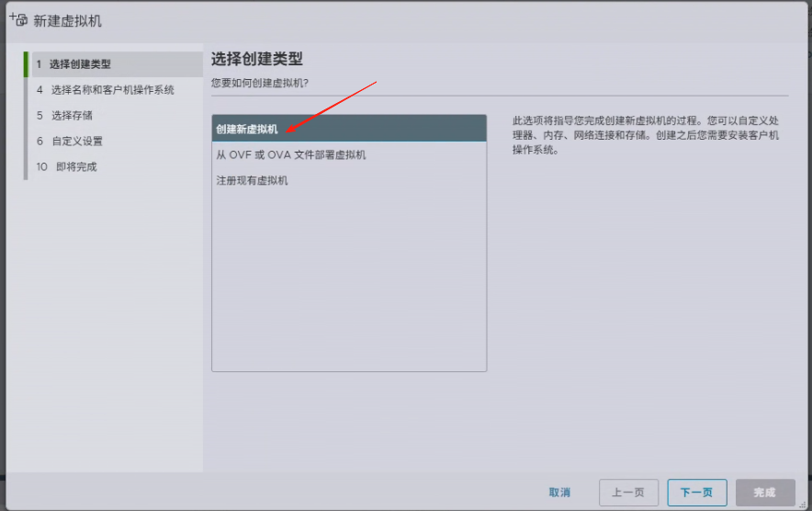
Task: Go to step 4 选择名称和客户机操作系统
Action: click(105, 90)
